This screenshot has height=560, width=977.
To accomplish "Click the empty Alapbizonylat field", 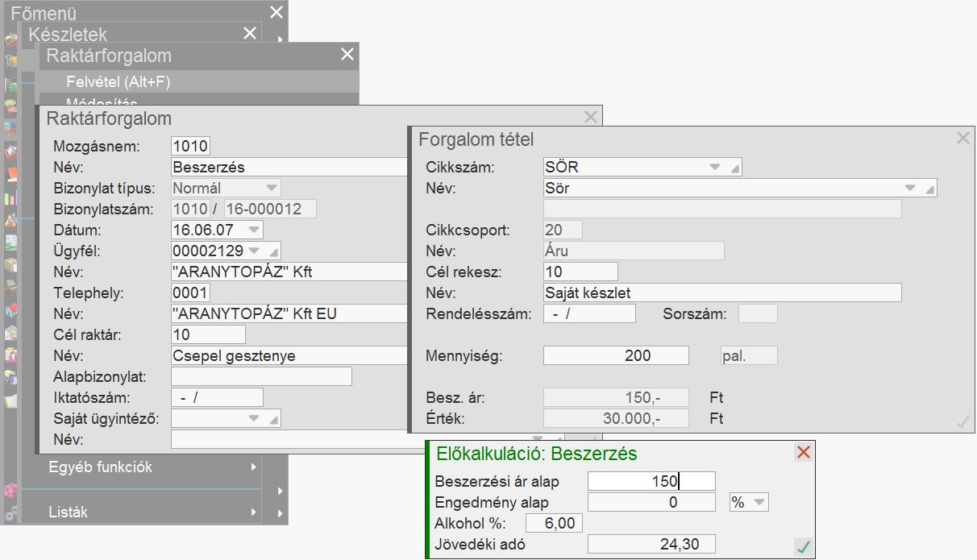I will click(262, 376).
